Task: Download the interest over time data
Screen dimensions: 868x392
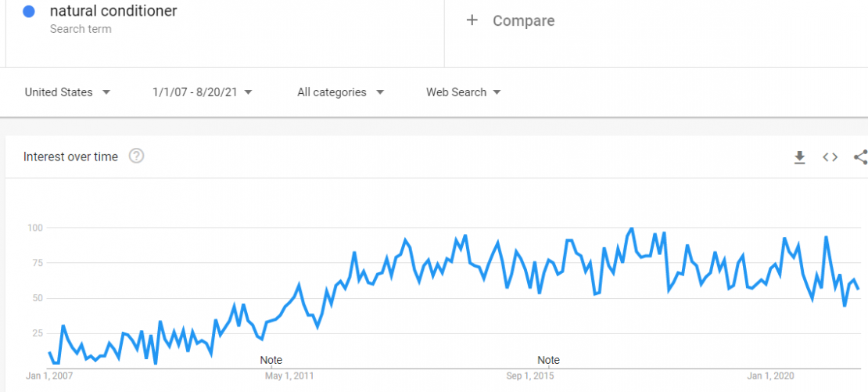Action: pos(799,158)
